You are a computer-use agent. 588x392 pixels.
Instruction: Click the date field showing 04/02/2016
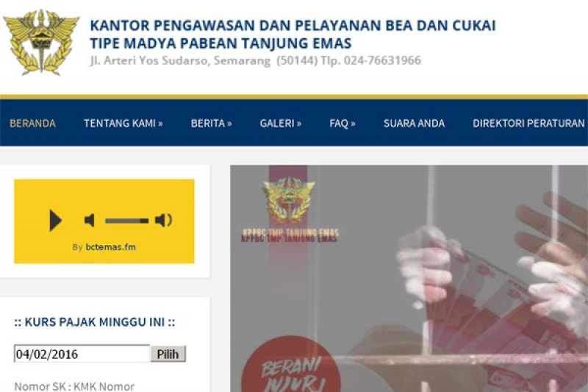point(82,354)
